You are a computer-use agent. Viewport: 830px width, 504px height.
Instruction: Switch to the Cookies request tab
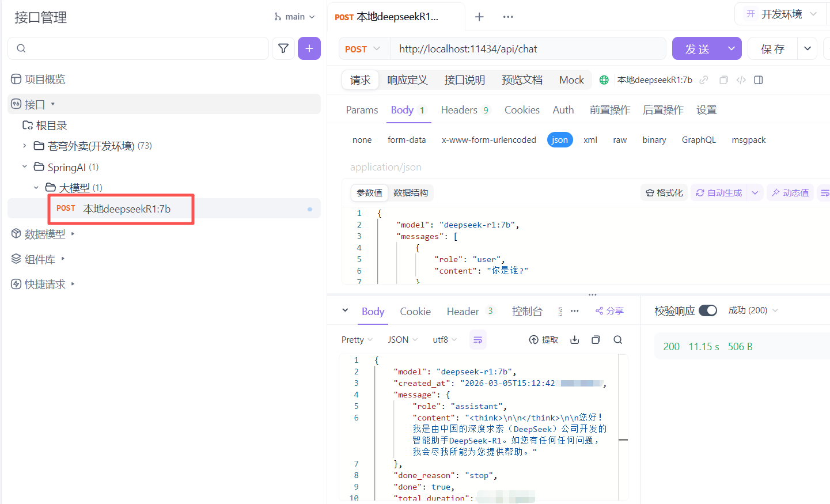522,110
